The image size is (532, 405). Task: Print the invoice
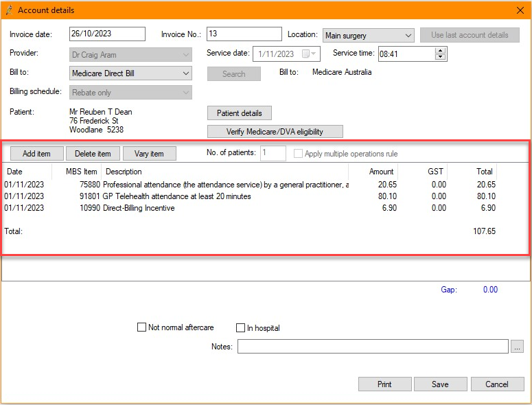pyautogui.click(x=384, y=384)
